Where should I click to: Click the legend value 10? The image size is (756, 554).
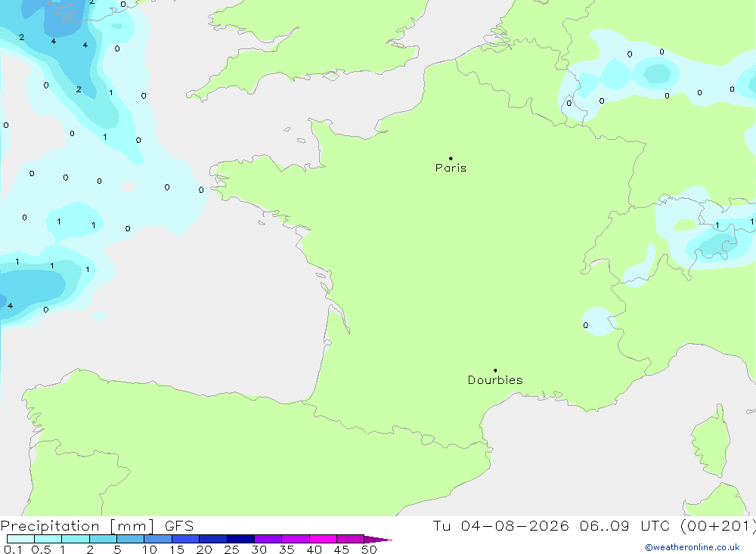[150, 549]
